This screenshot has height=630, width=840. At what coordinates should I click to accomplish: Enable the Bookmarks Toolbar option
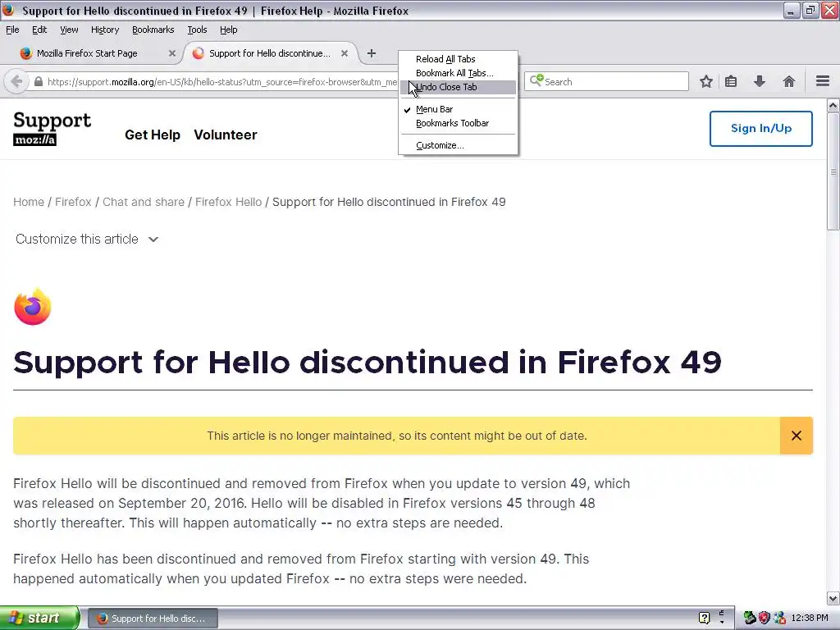(458, 123)
